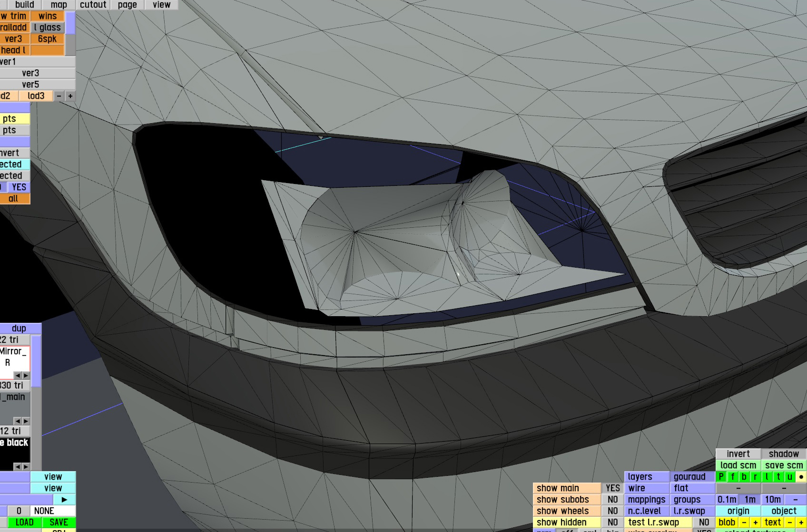Toggle the NO button beside show hidden
The width and height of the screenshot is (807, 532).
point(613,522)
